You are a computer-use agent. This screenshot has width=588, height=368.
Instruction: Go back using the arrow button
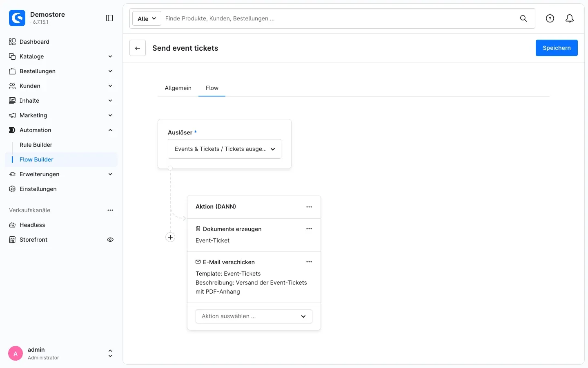pos(138,48)
